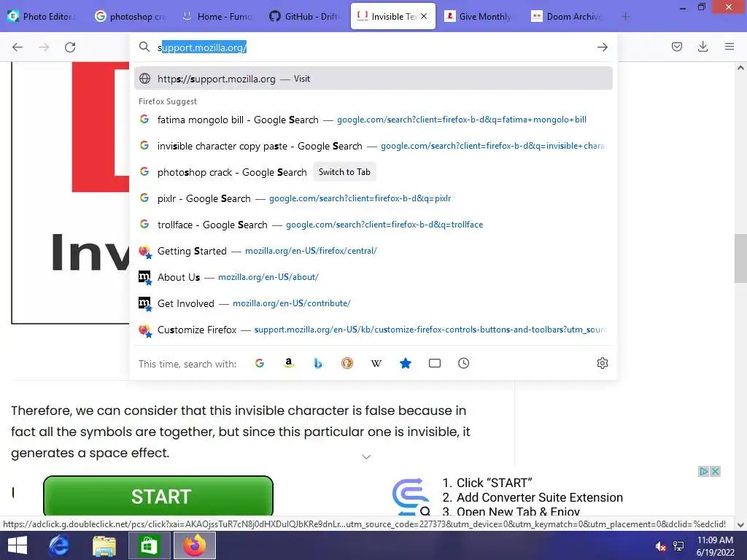Click the taskbar clock and date

pyautogui.click(x=715, y=546)
